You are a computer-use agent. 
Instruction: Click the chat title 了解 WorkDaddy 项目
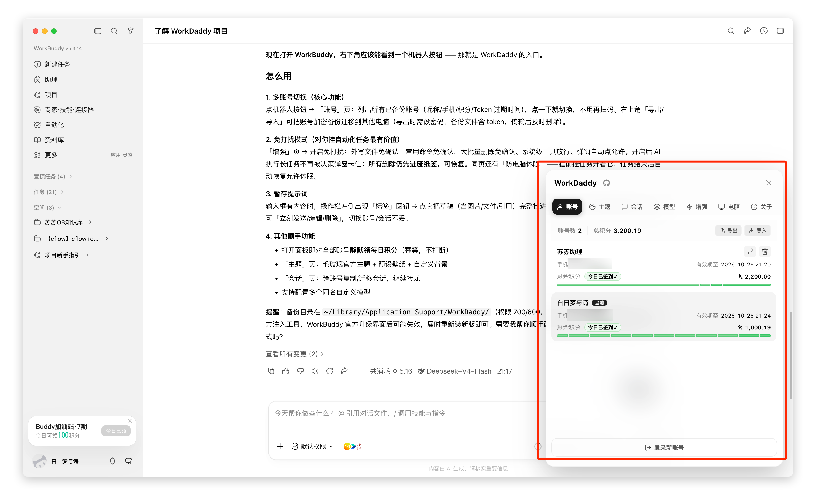click(191, 31)
